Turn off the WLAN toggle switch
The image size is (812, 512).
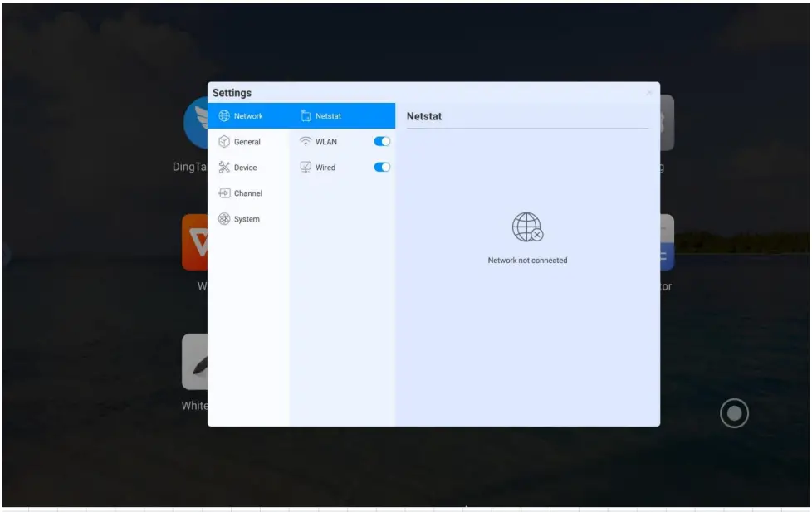click(x=382, y=141)
